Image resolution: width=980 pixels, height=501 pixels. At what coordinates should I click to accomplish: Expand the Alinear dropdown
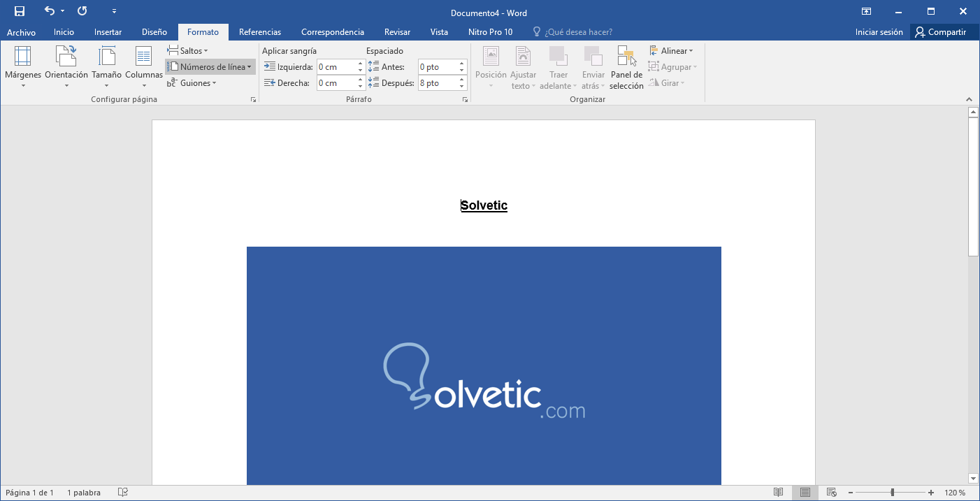pos(671,51)
